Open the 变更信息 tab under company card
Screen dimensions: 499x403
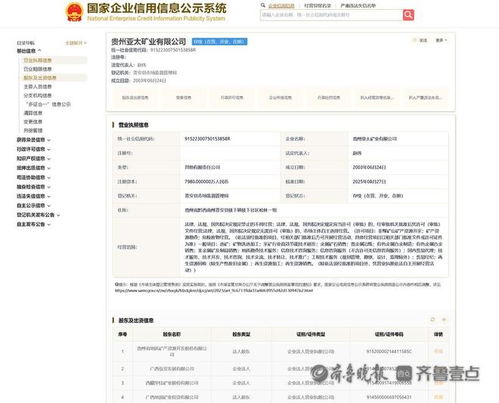point(183,98)
